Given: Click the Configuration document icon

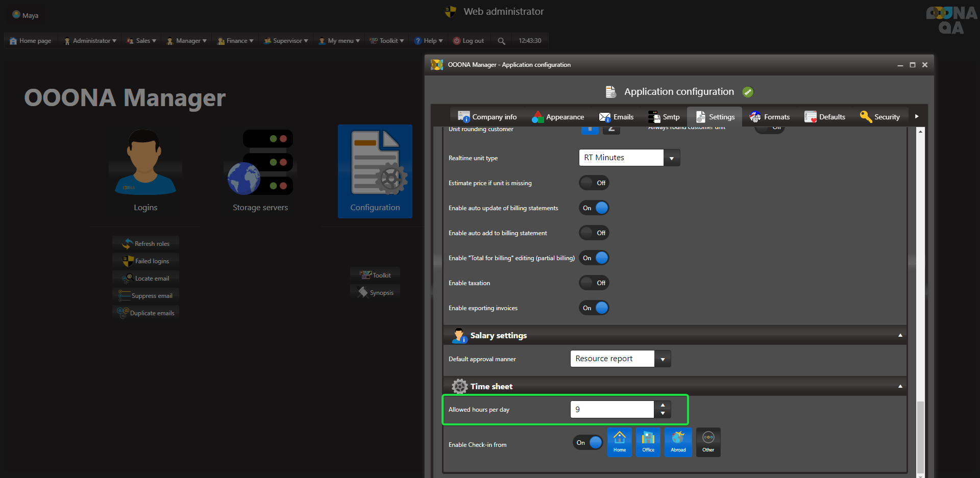Looking at the screenshot, I should tap(375, 163).
